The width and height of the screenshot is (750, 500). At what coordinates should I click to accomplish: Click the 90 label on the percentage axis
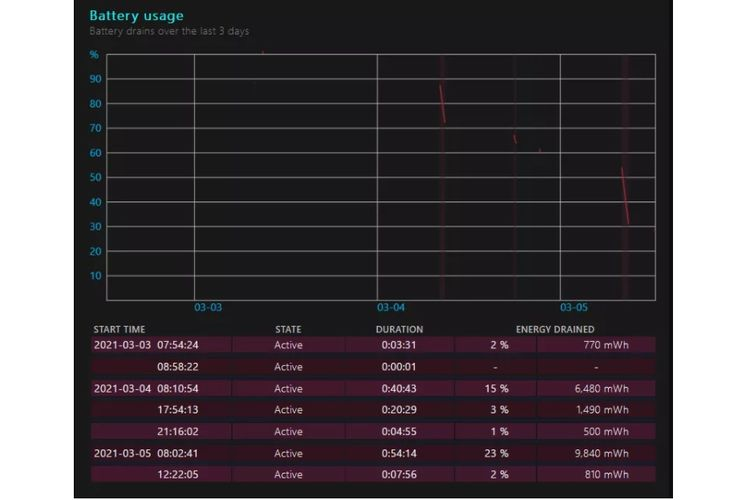click(x=95, y=79)
